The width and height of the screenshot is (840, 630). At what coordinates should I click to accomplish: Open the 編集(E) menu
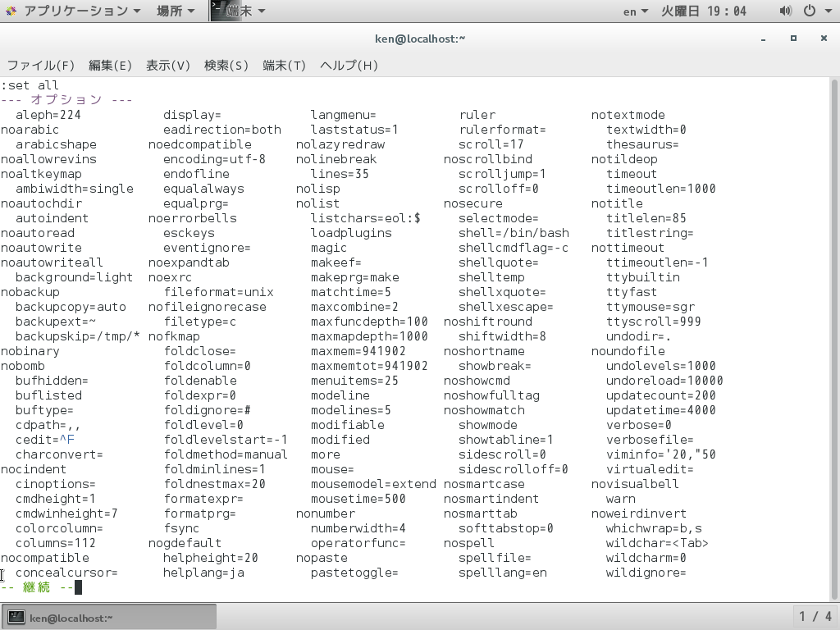point(110,66)
